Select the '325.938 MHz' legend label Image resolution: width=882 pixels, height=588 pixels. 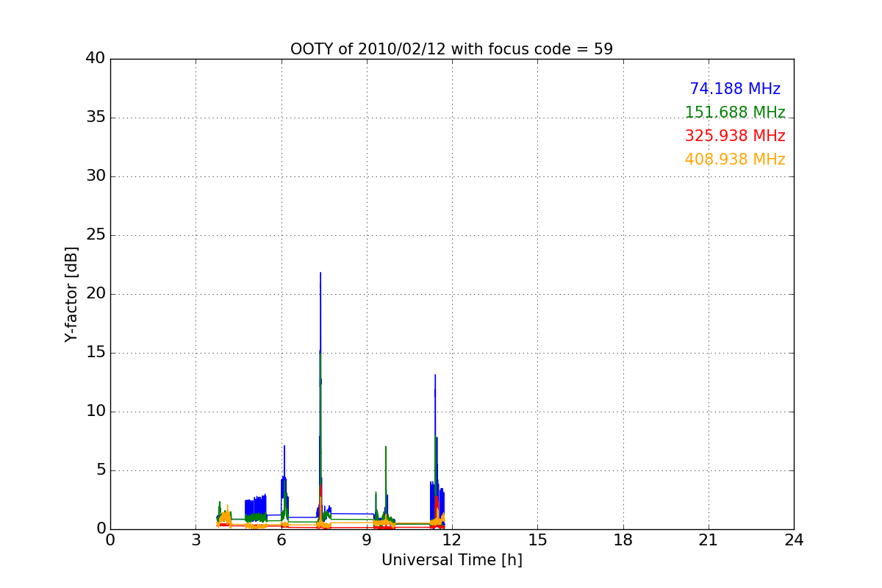735,136
